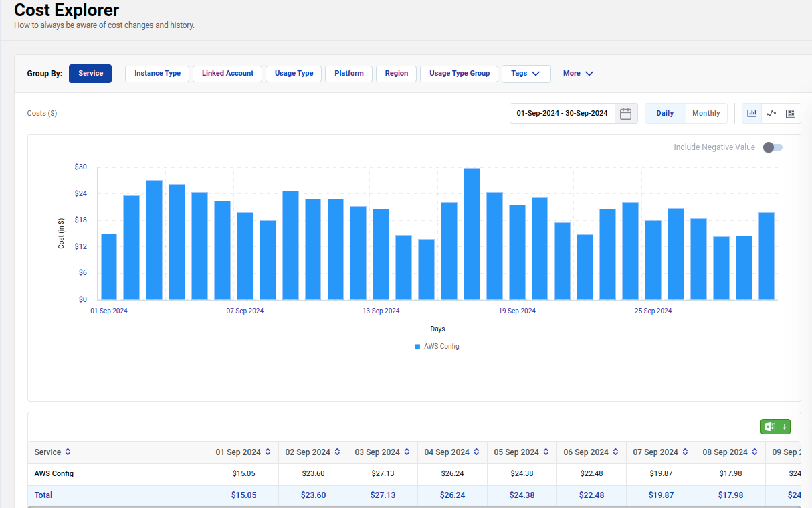Click the Cost Explorer page title
The image size is (812, 508).
point(66,10)
